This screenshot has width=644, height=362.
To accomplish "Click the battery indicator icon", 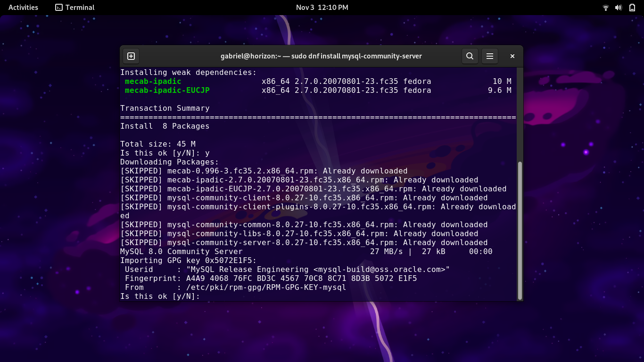I will pos(631,8).
